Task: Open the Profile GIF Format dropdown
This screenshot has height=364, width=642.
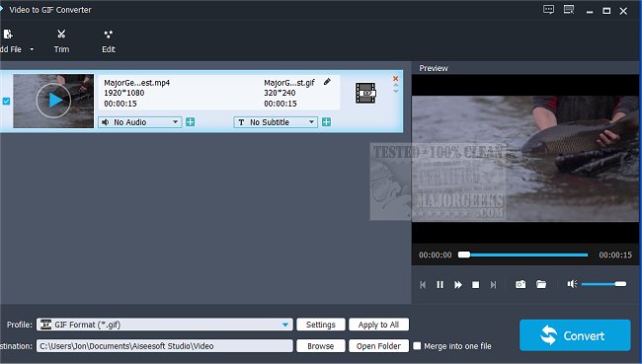Action: 165,325
